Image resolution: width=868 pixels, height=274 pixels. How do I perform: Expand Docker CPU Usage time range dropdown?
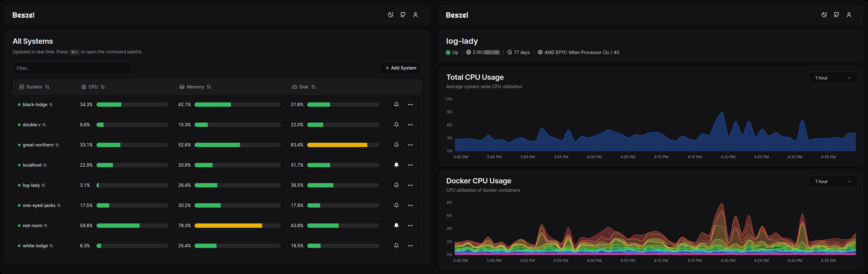coord(833,182)
